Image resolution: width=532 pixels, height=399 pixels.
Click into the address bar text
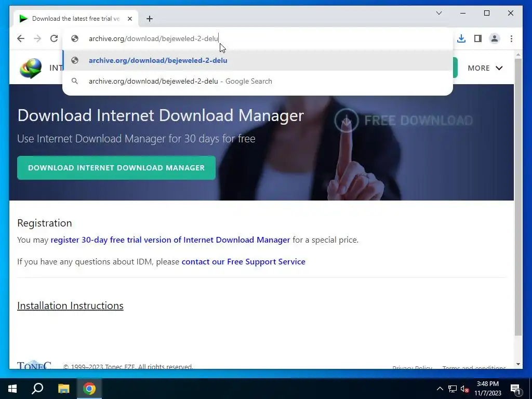[153, 38]
